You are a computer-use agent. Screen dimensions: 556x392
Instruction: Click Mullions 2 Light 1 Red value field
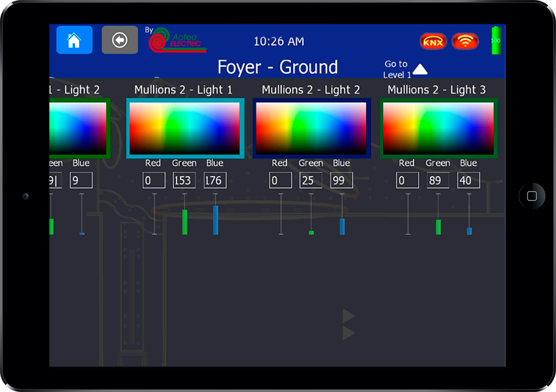click(154, 180)
